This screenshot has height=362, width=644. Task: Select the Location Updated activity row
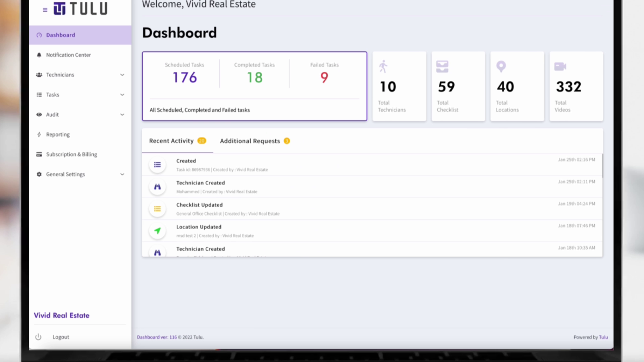pos(372,231)
